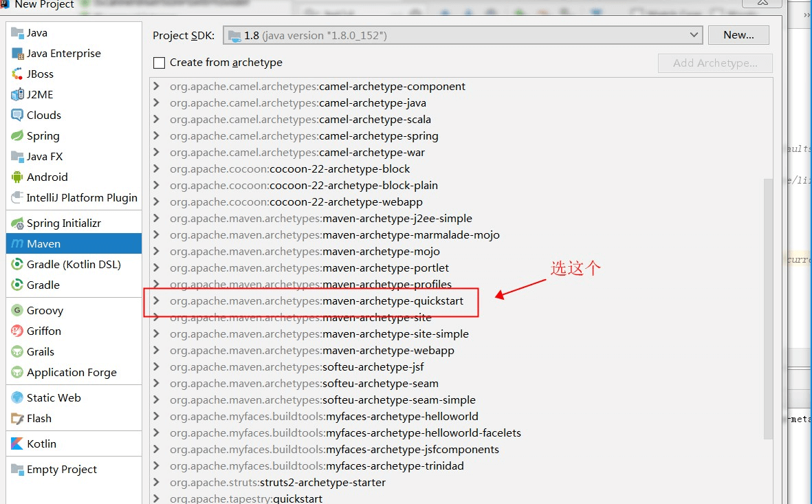
Task: Click the Flash icon
Action: pyautogui.click(x=17, y=419)
